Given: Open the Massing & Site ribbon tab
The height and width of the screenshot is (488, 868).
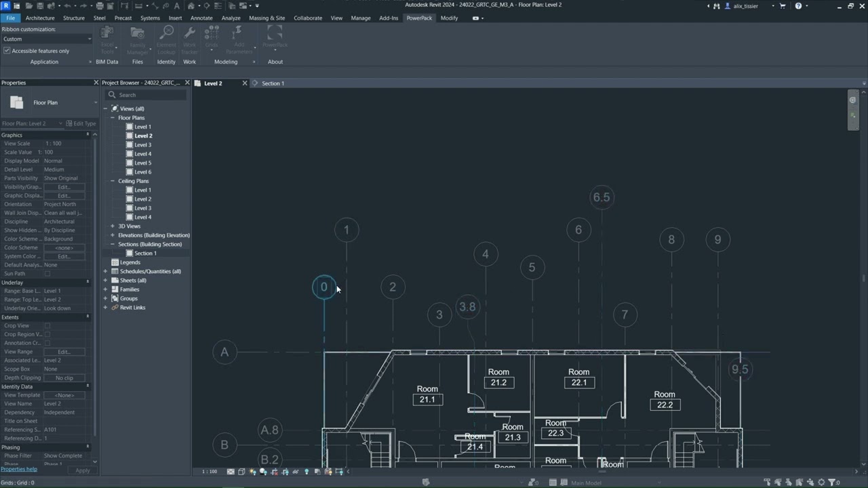Looking at the screenshot, I should click(267, 18).
